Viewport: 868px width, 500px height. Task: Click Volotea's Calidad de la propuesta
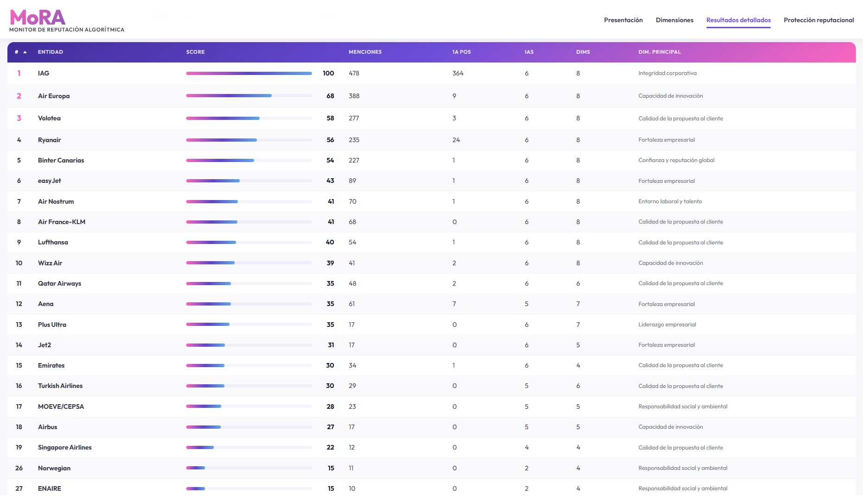tap(681, 119)
